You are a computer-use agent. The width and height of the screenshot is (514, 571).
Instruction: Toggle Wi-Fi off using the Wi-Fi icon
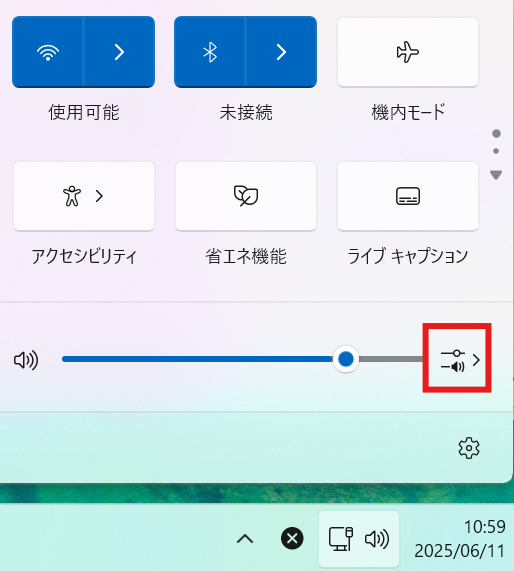[48, 52]
